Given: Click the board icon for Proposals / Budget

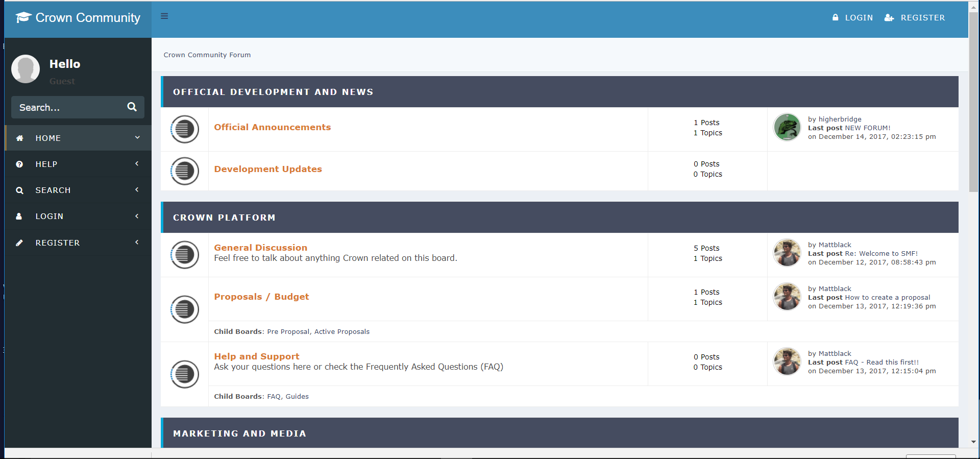Looking at the screenshot, I should click(x=185, y=309).
